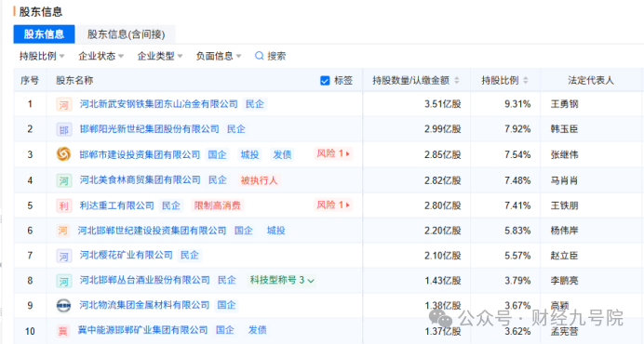Click 发债 tag for 冀中能源邯郸矿业集团
The image size is (644, 344).
(258, 330)
